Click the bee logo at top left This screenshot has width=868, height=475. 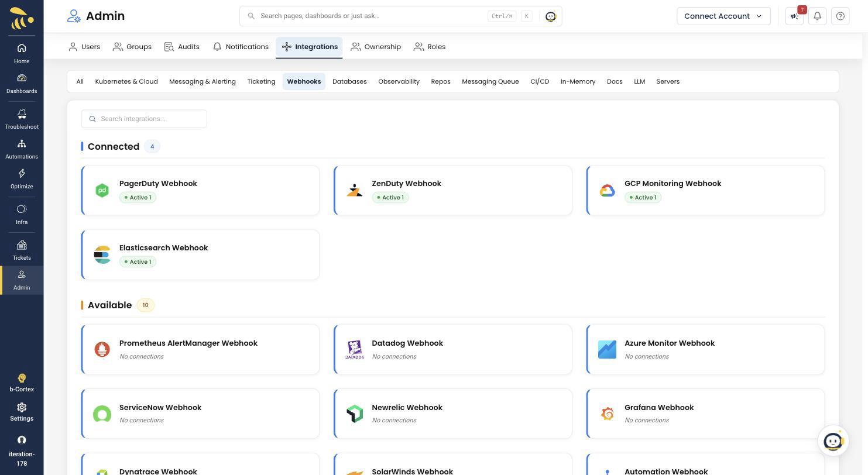coord(22,18)
